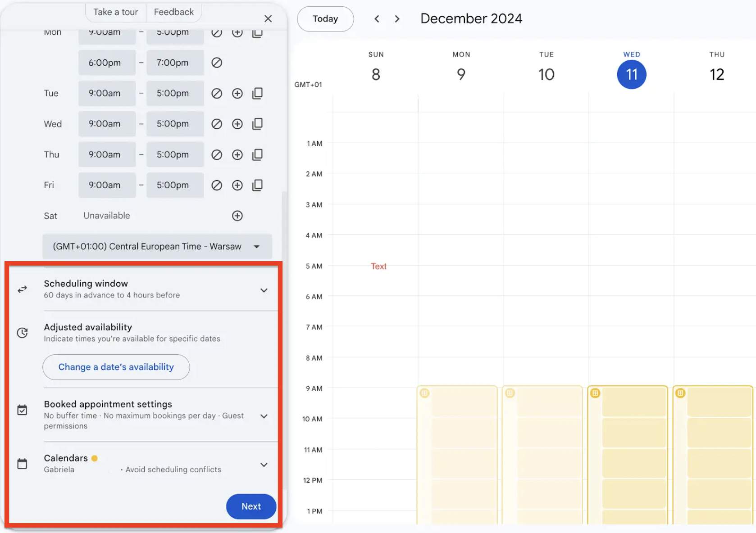Copy Friday's availability to other days
The height and width of the screenshot is (533, 756).
pyautogui.click(x=258, y=185)
